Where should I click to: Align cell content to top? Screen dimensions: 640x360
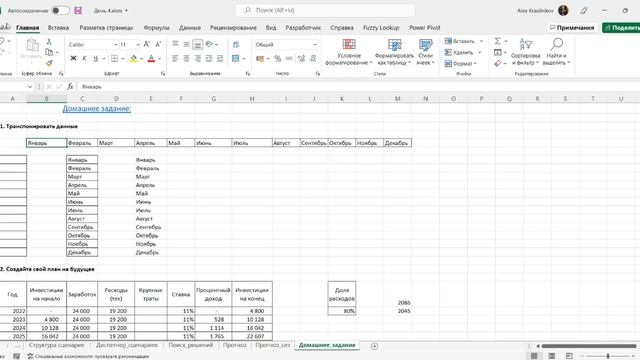coord(176,44)
